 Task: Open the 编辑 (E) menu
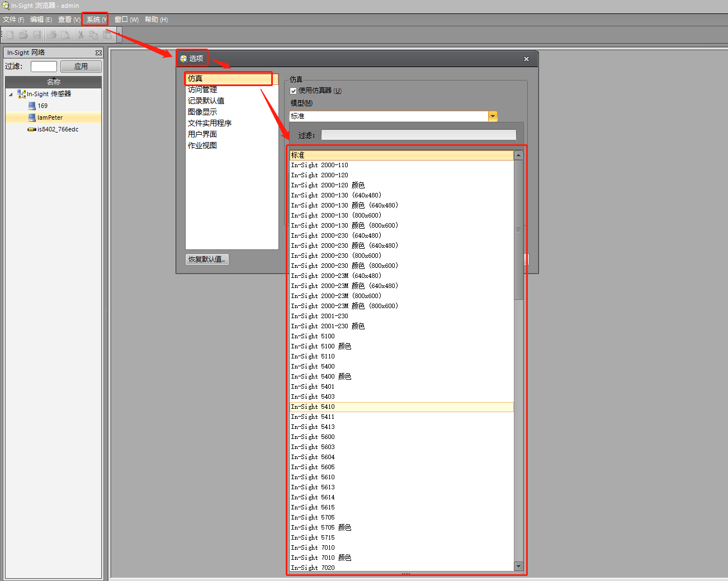pos(41,20)
